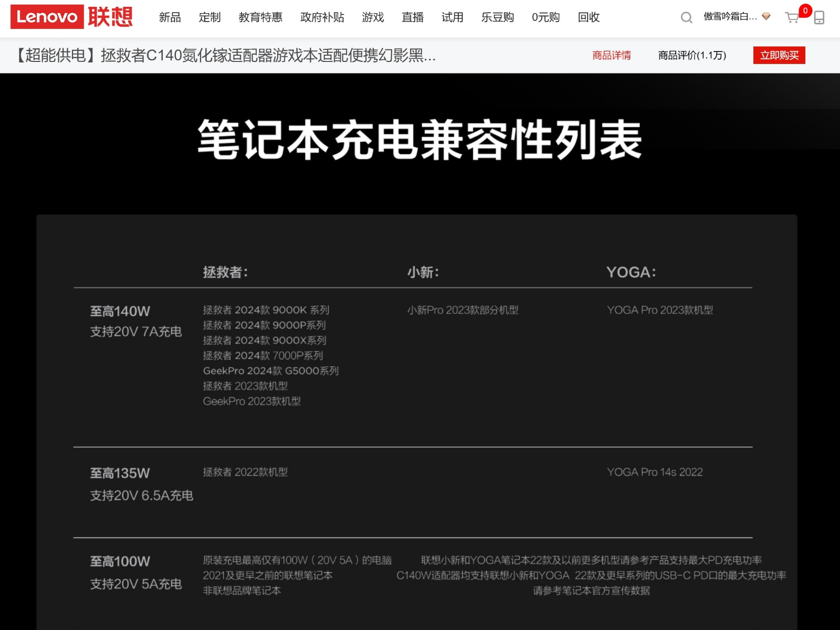Viewport: 840px width, 630px height.
Task: Open the 新品 menu
Action: (x=170, y=17)
